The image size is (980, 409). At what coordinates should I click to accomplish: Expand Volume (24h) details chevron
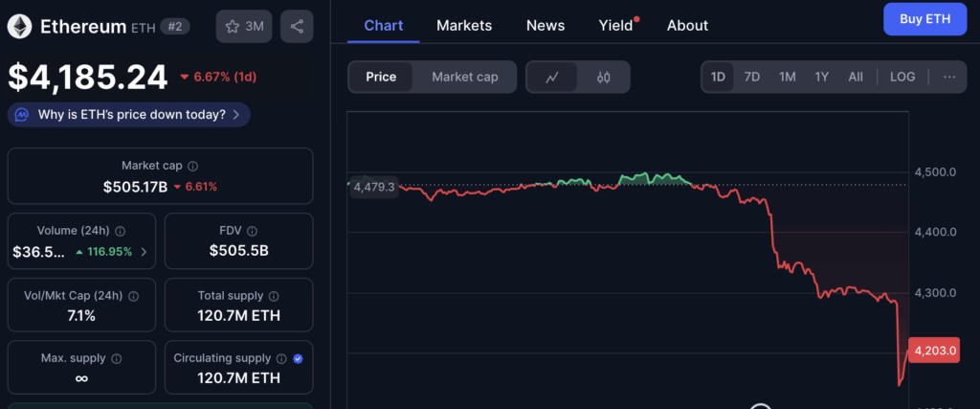(145, 252)
